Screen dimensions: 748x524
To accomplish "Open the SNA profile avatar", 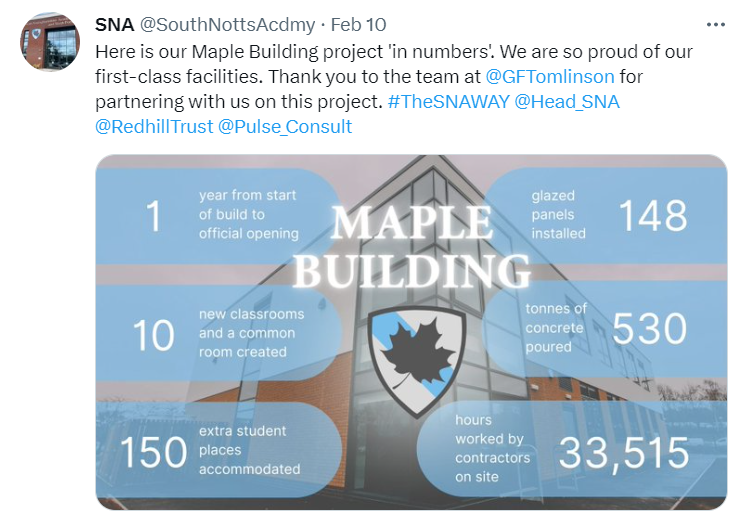I will 50,42.
